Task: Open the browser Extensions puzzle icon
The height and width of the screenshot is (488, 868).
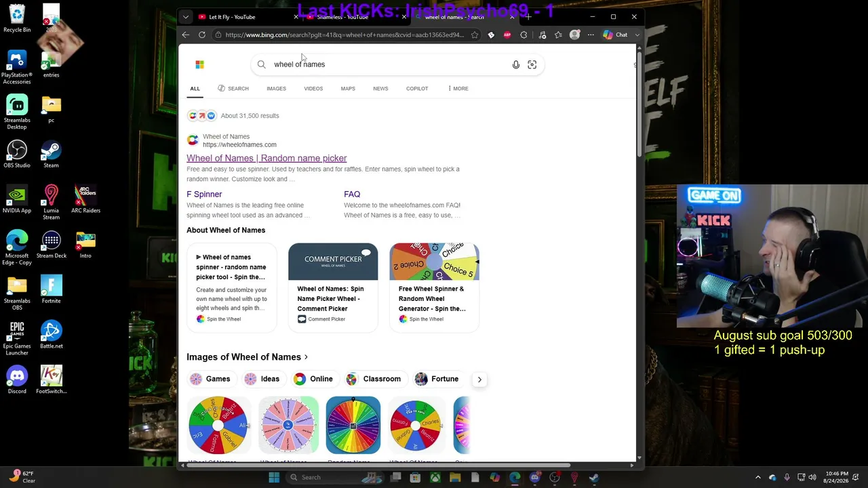Action: click(x=524, y=35)
